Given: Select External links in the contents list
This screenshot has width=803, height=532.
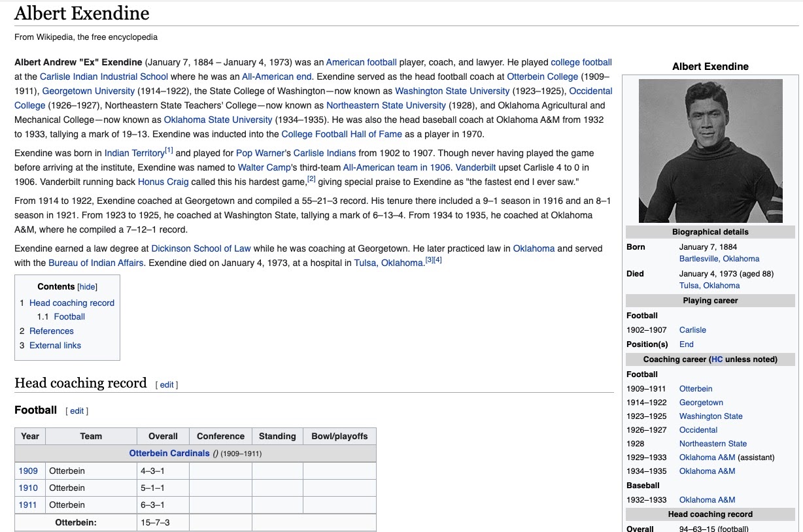Looking at the screenshot, I should (x=55, y=346).
